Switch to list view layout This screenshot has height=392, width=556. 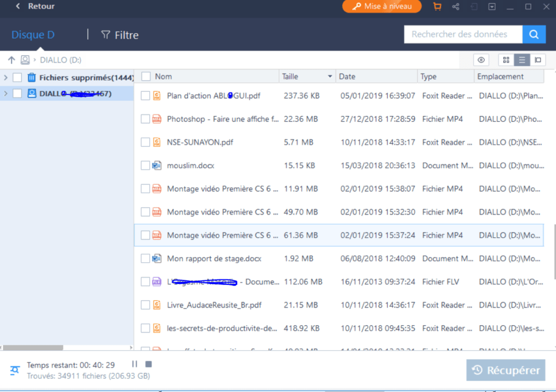point(522,60)
